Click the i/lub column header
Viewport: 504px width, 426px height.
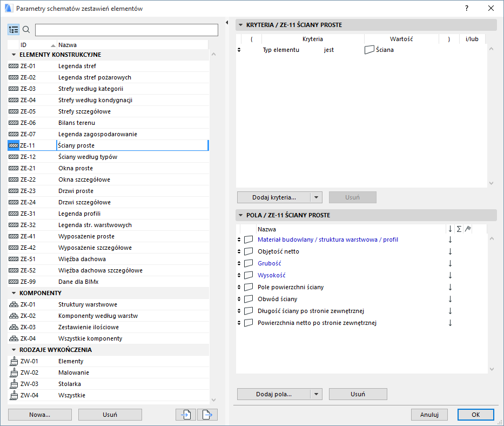(x=472, y=39)
